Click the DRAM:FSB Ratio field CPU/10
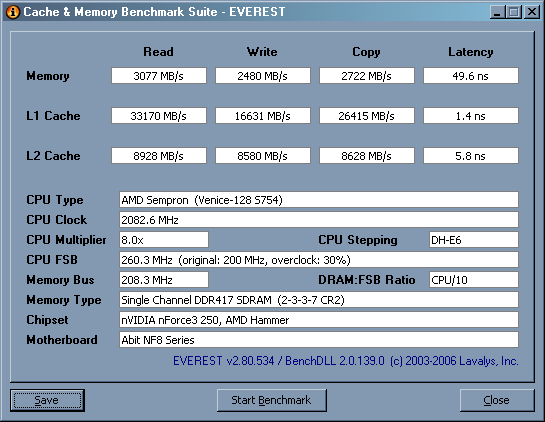The width and height of the screenshot is (545, 422). 474,280
